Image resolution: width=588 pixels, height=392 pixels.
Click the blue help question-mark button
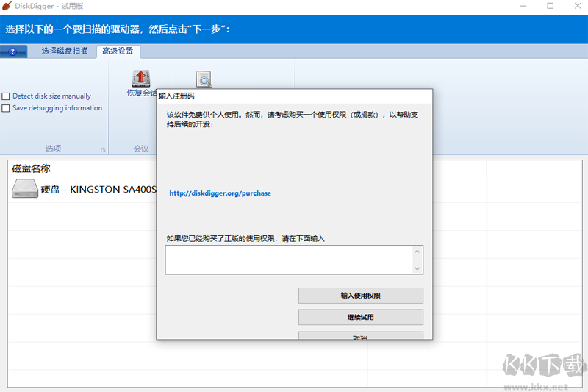(x=12, y=51)
